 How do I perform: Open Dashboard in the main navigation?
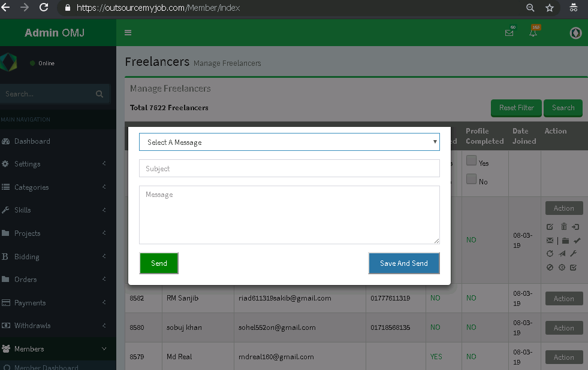pyautogui.click(x=32, y=141)
